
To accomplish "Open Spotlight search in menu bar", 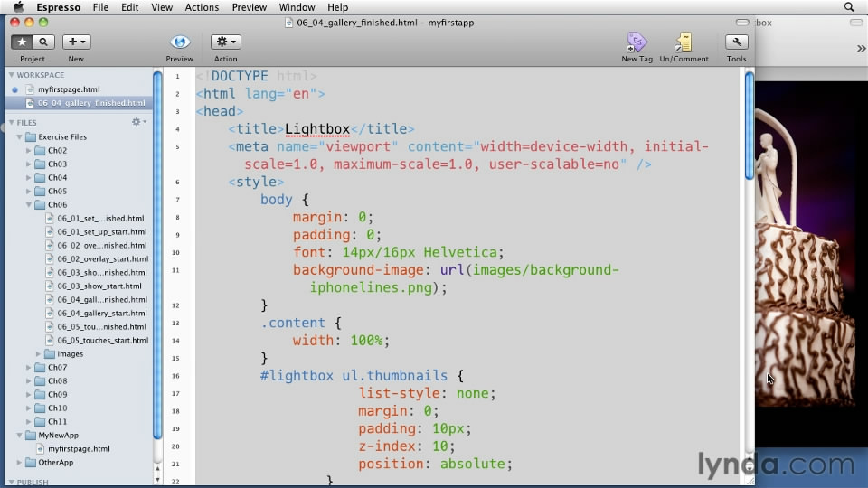I will click(x=849, y=7).
